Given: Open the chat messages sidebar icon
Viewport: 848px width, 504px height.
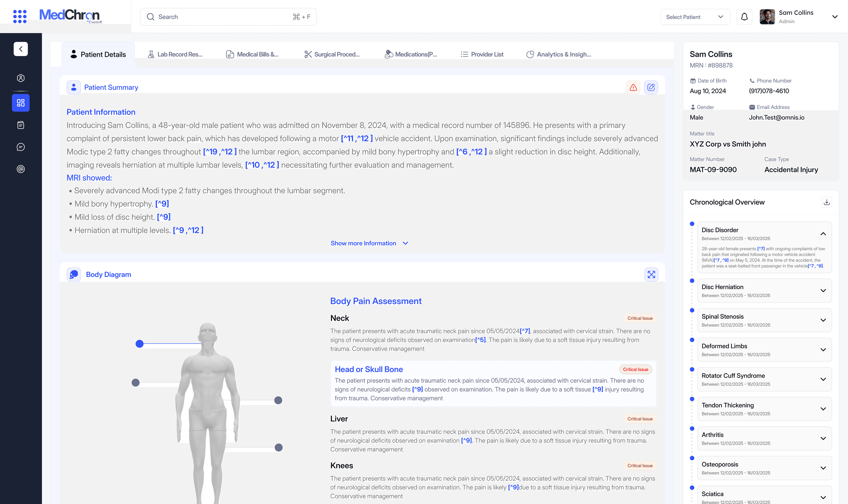Looking at the screenshot, I should tap(21, 147).
